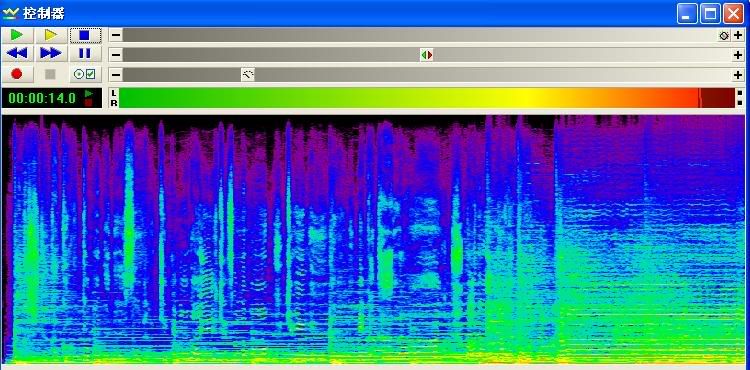Viewport: 750px width, 370px height.
Task: Increase playback speed with the bottom plus
Action: pos(738,75)
